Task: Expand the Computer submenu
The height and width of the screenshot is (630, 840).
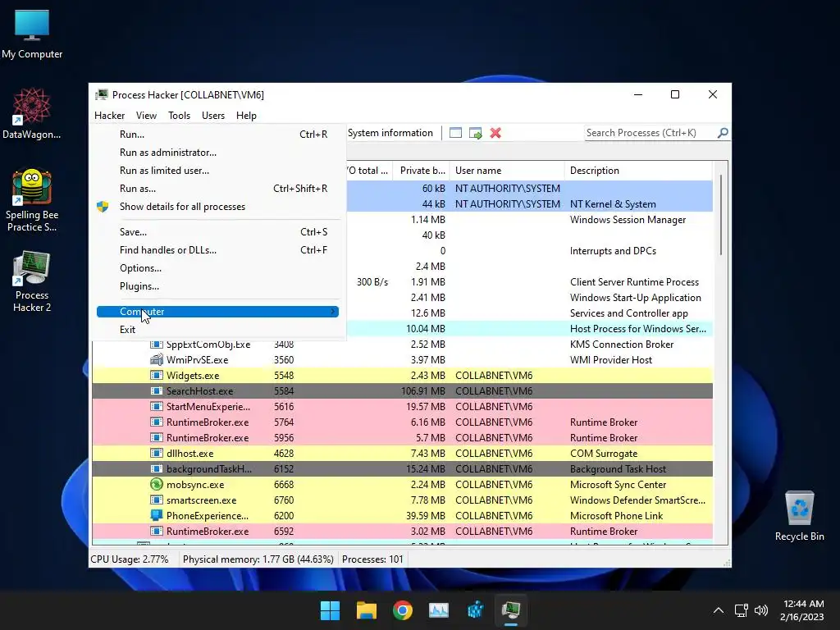Action: click(x=217, y=312)
